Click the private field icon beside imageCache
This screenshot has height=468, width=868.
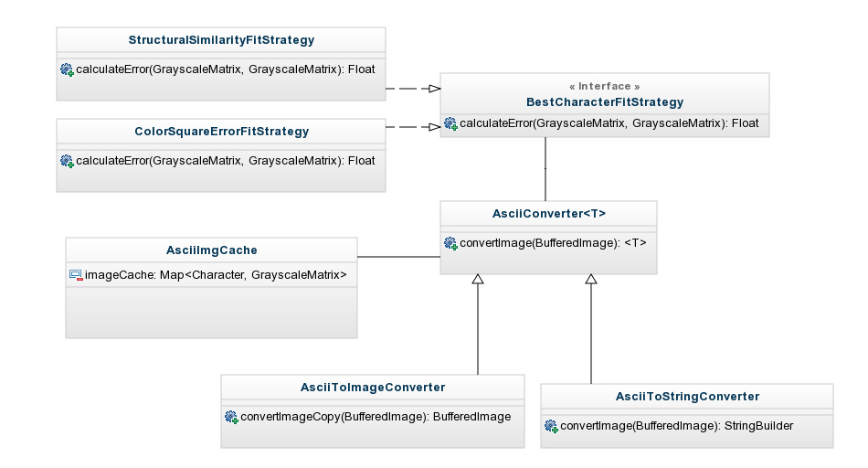tap(76, 274)
